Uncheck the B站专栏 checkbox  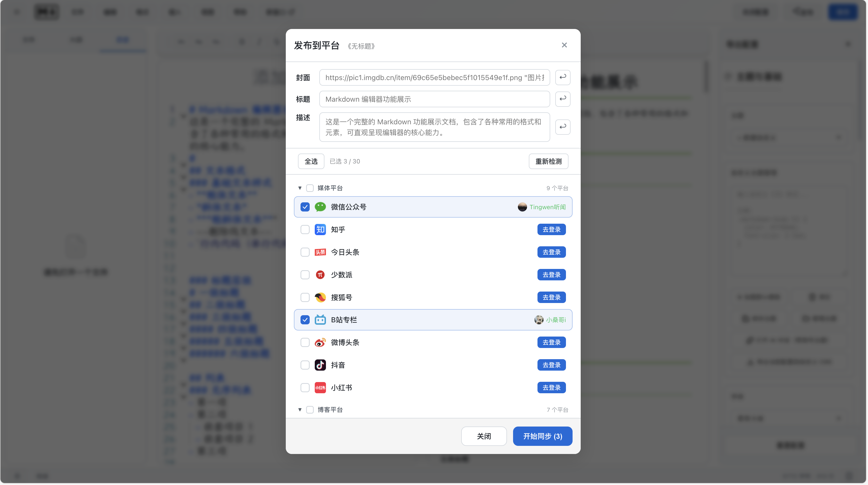(x=305, y=320)
